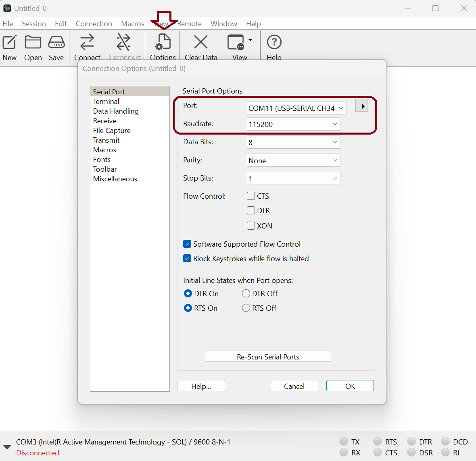Image resolution: width=476 pixels, height=461 pixels.
Task: Select Terminal in the options list
Action: point(106,102)
